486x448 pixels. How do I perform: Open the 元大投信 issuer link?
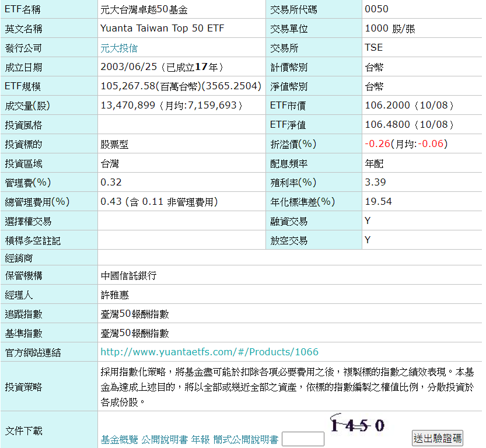(x=119, y=48)
